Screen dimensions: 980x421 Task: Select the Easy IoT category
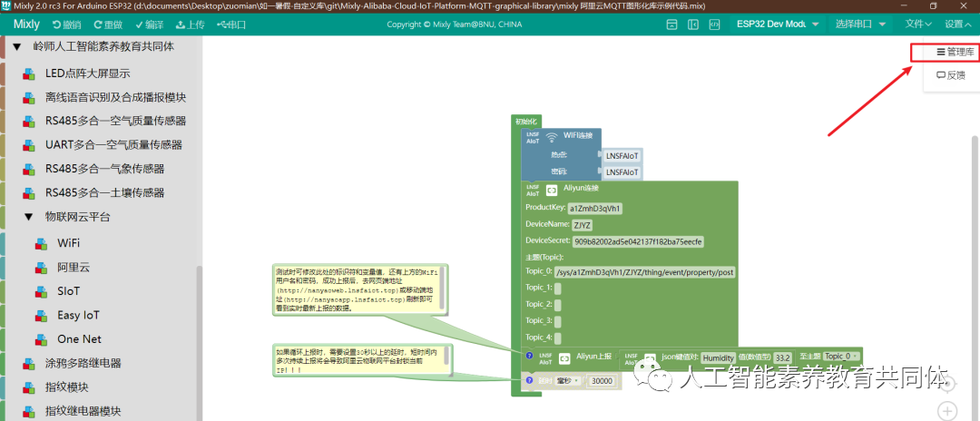pyautogui.click(x=78, y=315)
